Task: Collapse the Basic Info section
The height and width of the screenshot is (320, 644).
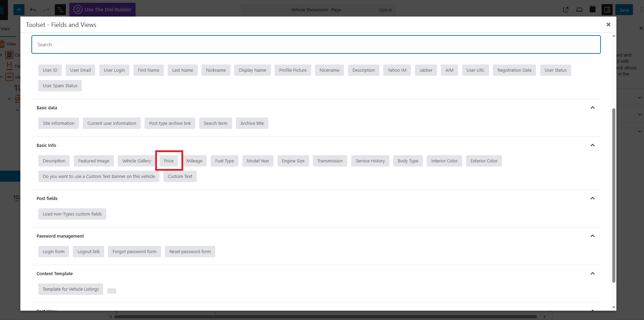Action: [x=593, y=145]
